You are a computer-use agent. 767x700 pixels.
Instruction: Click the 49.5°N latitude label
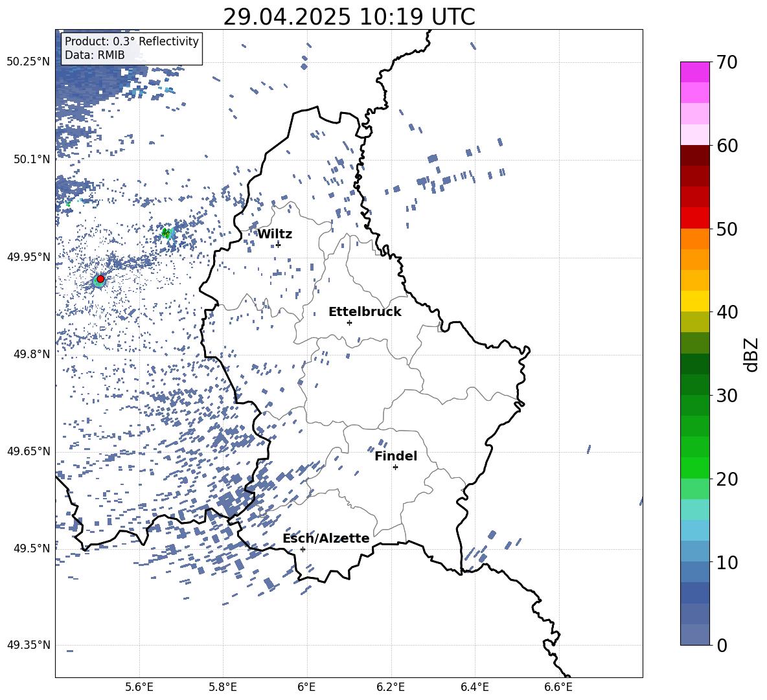(x=32, y=548)
